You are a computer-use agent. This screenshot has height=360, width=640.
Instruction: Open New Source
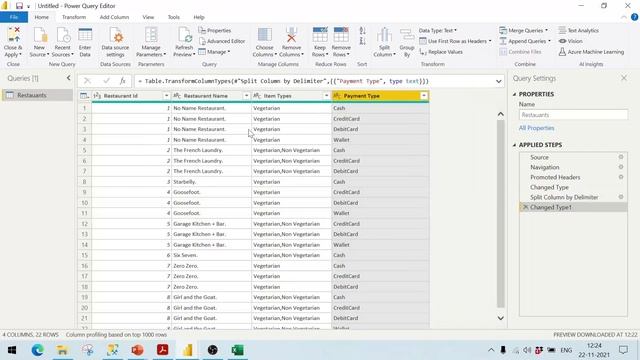point(39,42)
